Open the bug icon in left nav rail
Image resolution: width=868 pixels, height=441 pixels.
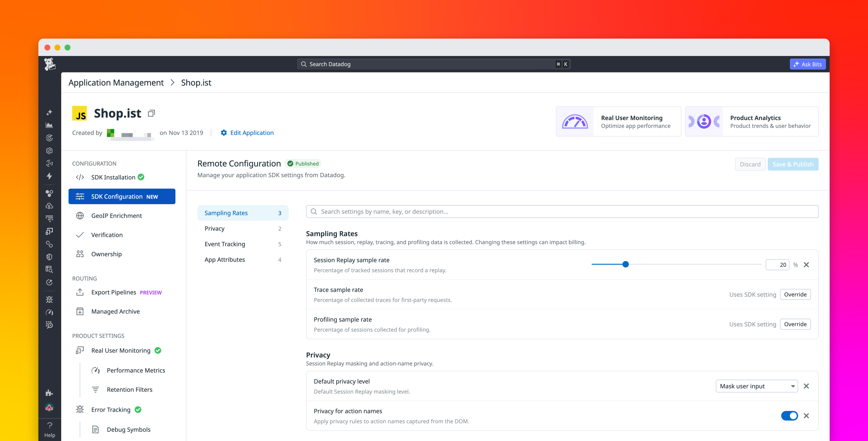tap(49, 299)
